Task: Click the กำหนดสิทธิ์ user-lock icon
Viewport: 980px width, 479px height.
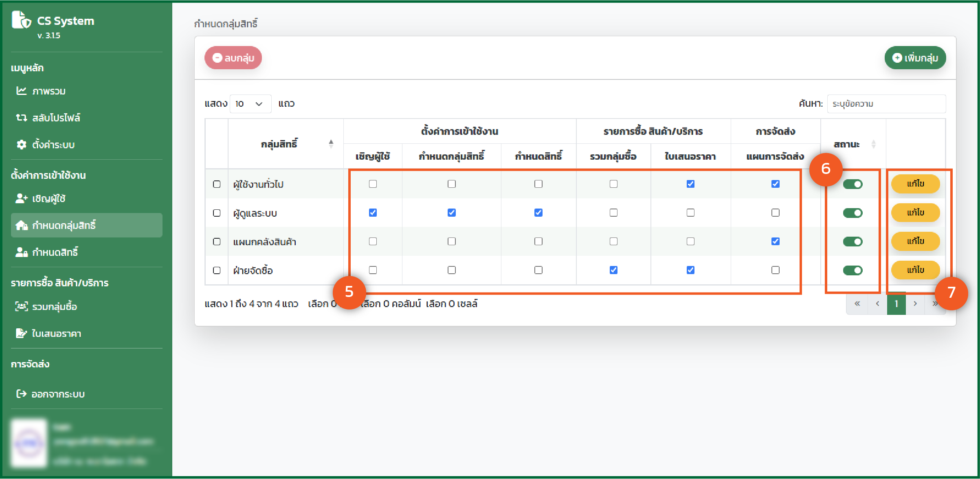Action: [22, 252]
